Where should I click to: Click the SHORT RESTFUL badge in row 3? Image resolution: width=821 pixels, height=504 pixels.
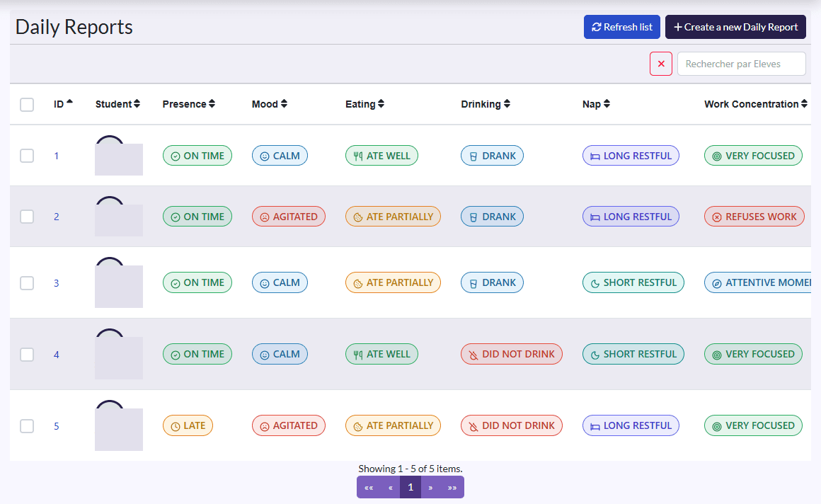point(633,282)
